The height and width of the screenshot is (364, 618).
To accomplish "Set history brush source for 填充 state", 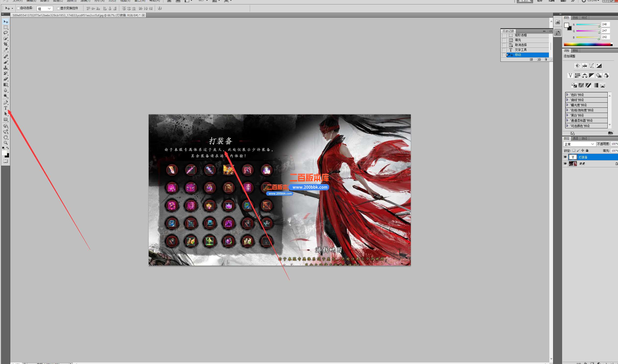I will (x=504, y=40).
